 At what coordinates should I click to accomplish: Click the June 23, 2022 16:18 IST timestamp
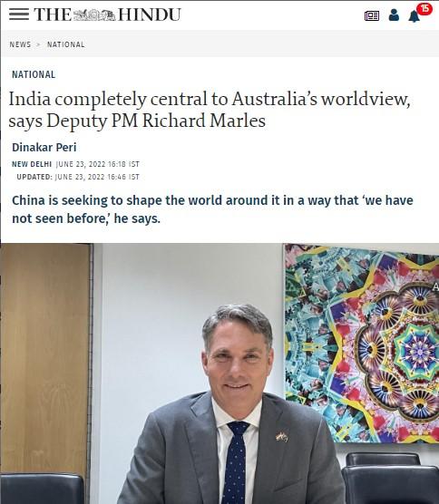click(x=97, y=164)
